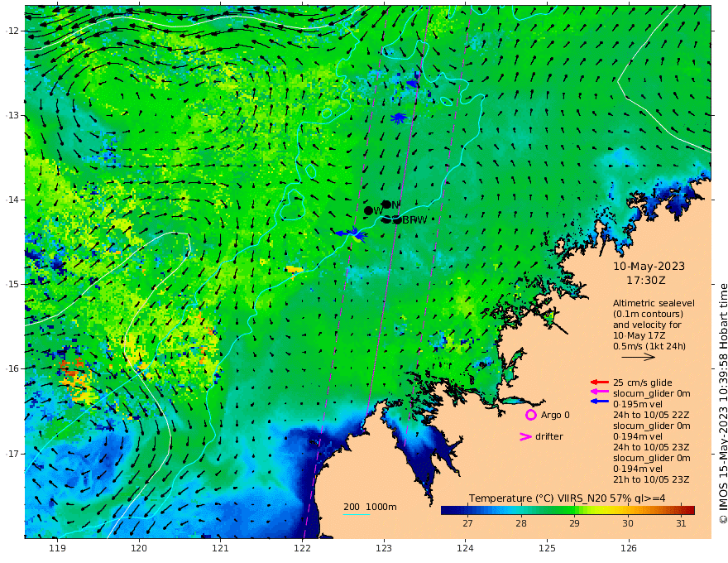The image size is (728, 563).
Task: Click the cyan bathymetry line legend sample
Action: [356, 514]
